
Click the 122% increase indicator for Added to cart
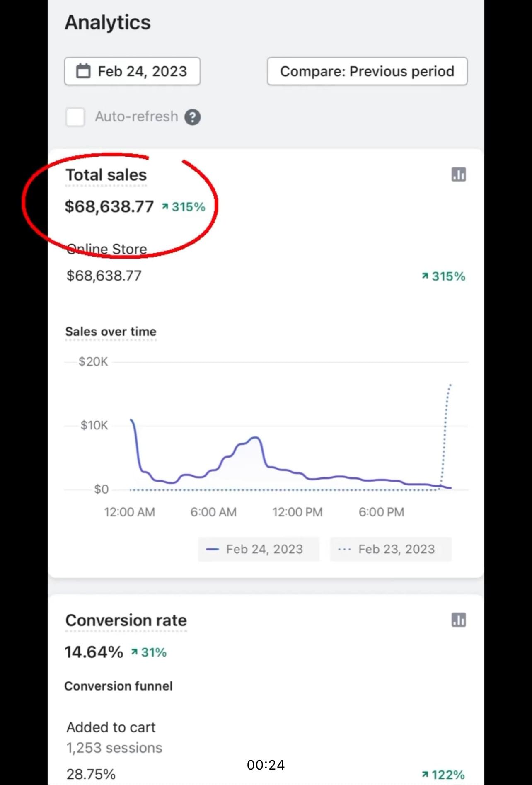(x=443, y=774)
